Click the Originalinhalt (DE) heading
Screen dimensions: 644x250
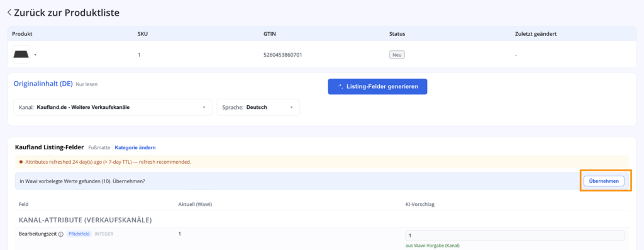[43, 84]
